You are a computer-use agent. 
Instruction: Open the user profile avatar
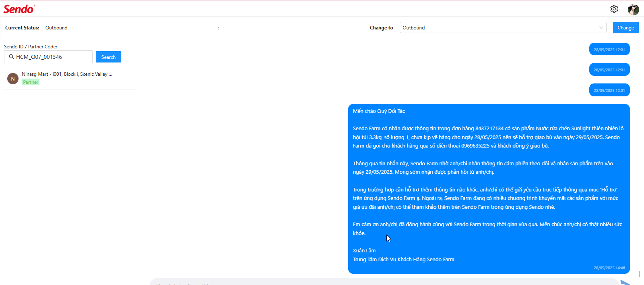pyautogui.click(x=634, y=9)
